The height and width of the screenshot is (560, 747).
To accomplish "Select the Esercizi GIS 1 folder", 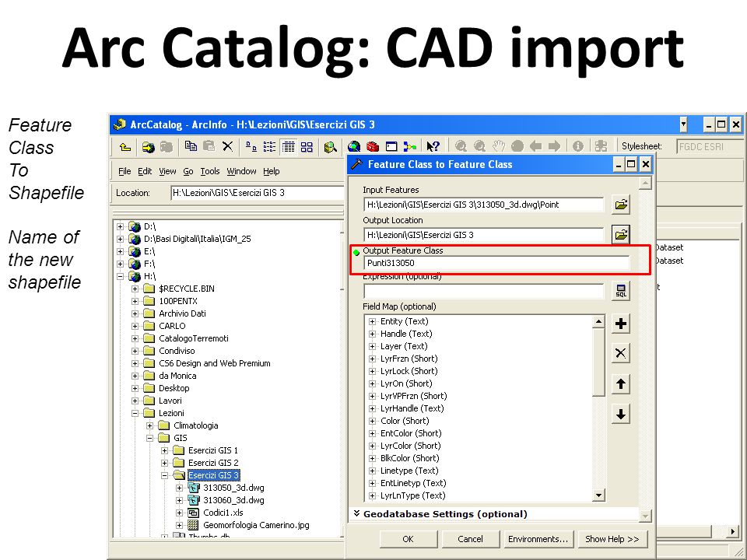I will click(213, 450).
